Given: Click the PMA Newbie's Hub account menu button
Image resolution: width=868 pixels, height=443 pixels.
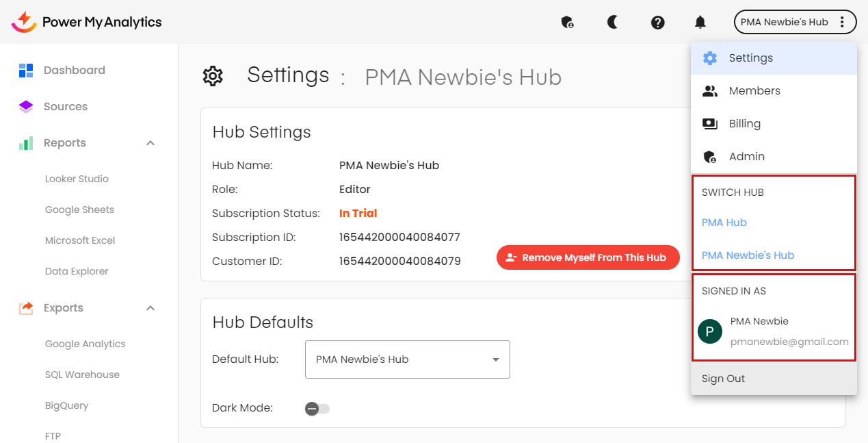Looking at the screenshot, I should pyautogui.click(x=793, y=23).
